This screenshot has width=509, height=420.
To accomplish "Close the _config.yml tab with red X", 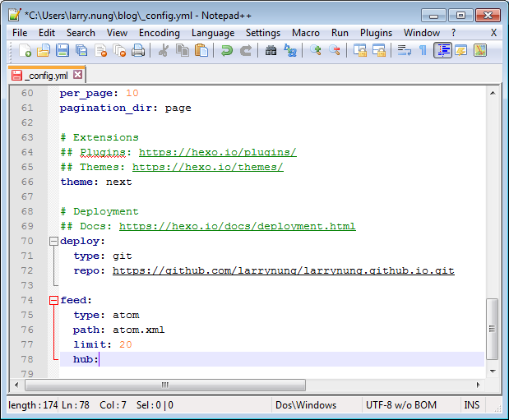I will (77, 75).
